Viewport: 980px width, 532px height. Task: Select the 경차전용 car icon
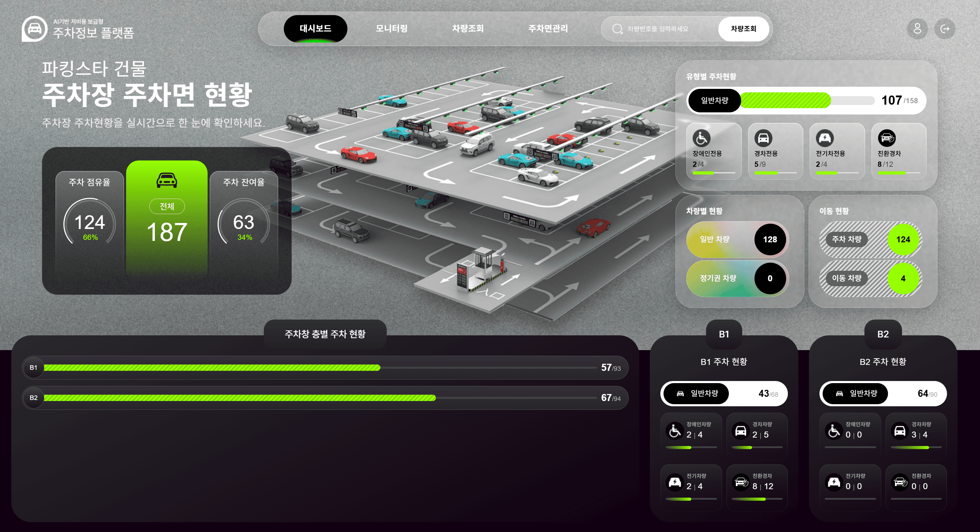click(763, 138)
